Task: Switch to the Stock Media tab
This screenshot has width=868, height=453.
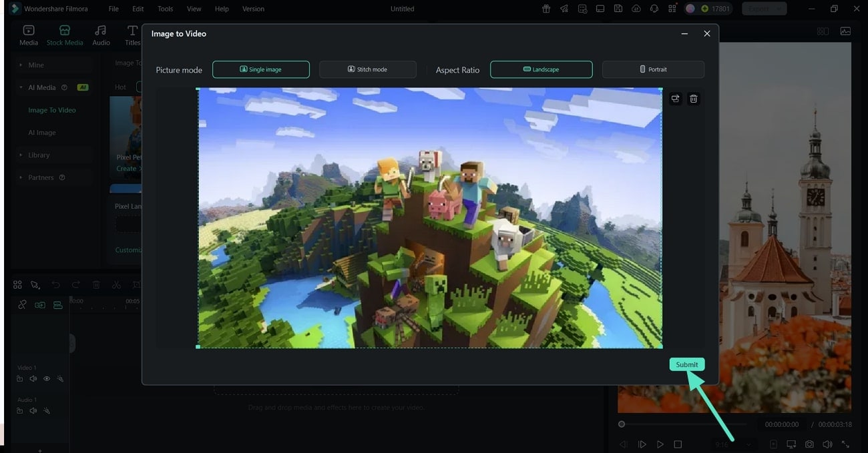Action: [x=65, y=35]
